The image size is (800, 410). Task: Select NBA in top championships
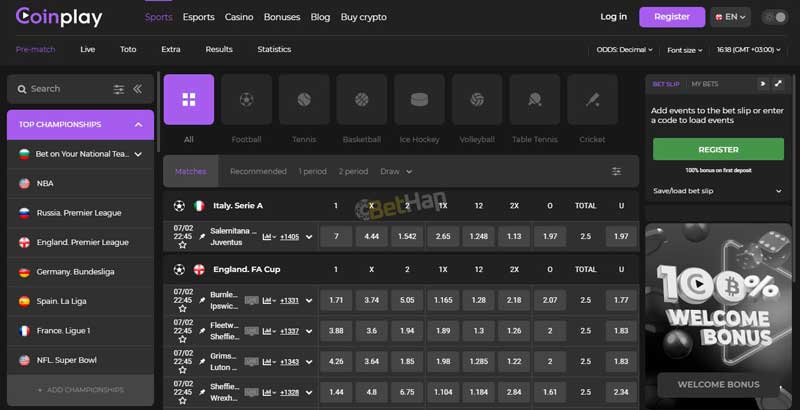(81, 183)
